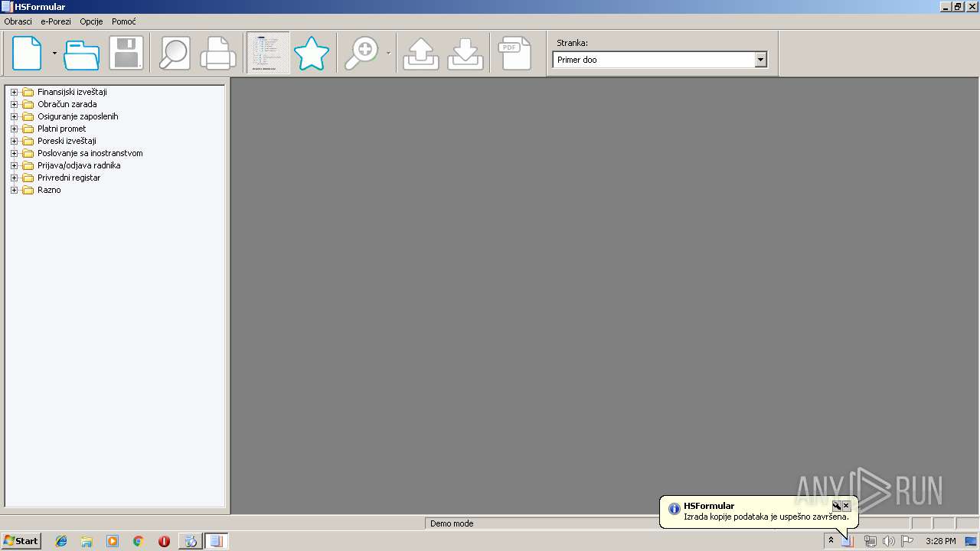Select Platni promet tree label
Image resolution: width=980 pixels, height=551 pixels.
coord(62,129)
